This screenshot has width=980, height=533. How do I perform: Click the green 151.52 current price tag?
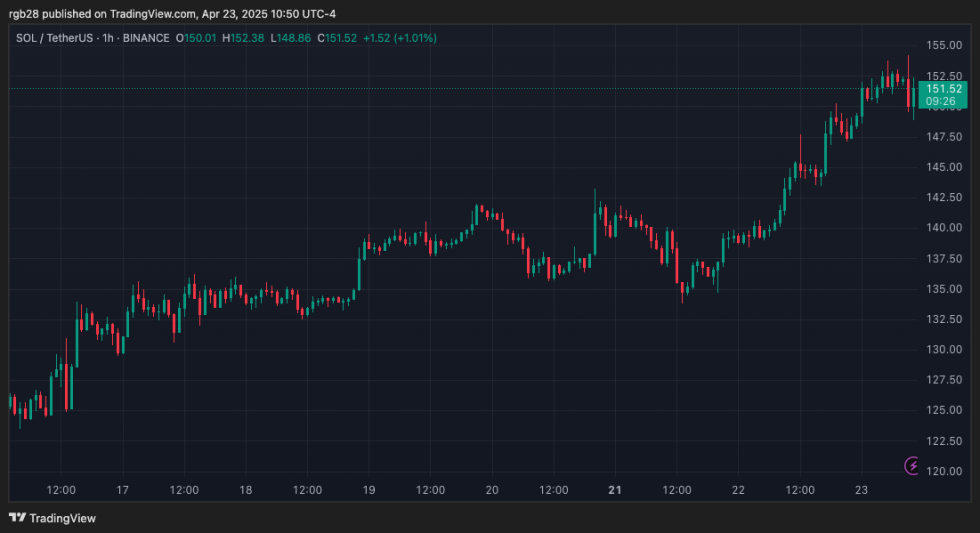click(x=944, y=89)
